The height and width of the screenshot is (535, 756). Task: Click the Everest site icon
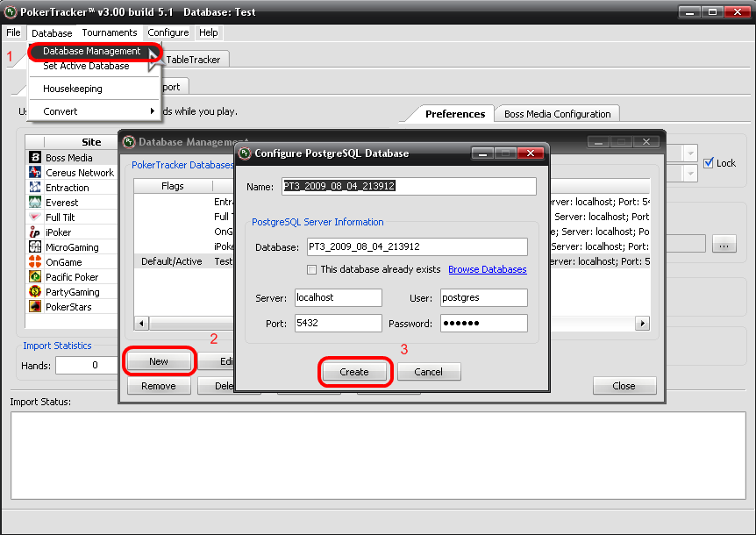(35, 202)
